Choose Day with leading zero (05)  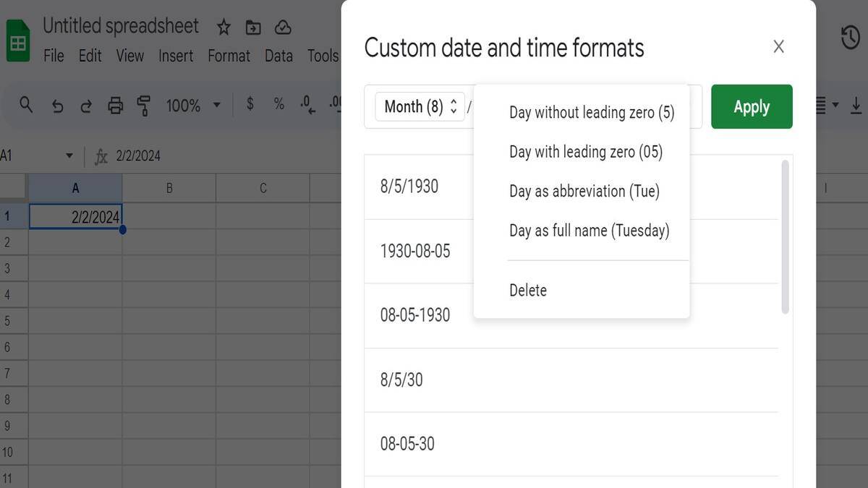click(x=585, y=152)
